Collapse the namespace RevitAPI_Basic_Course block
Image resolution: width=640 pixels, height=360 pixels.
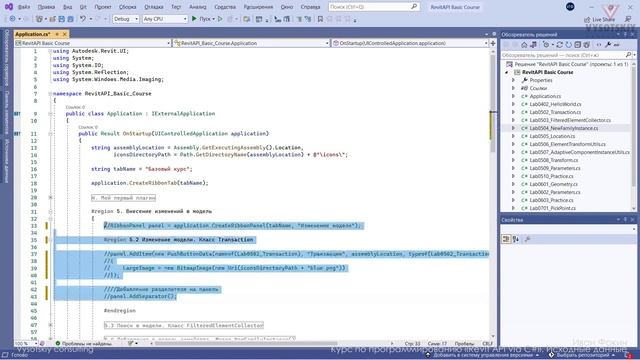pyautogui.click(x=50, y=93)
